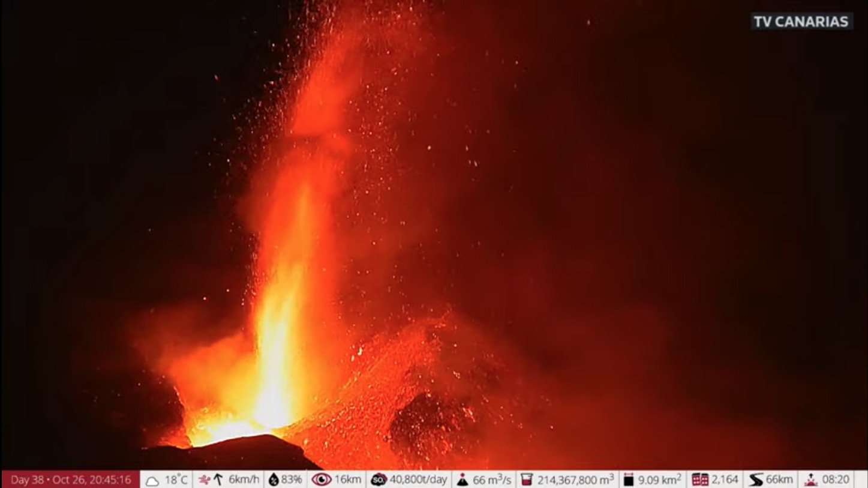The image size is (868, 488).
Task: Click the wind direction arrow
Action: coord(218,480)
